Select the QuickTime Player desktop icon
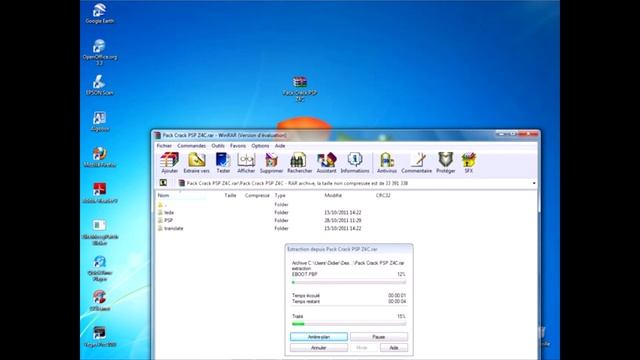 (x=99, y=268)
